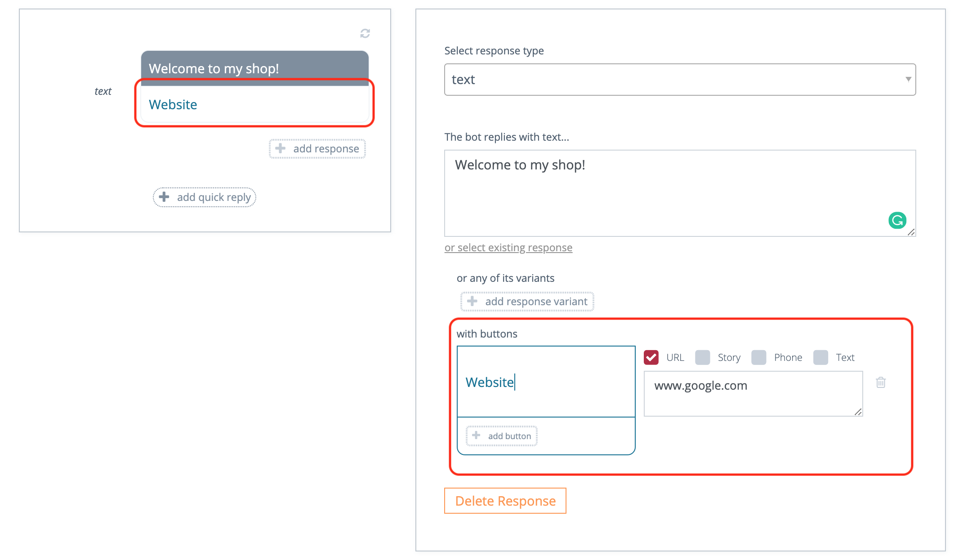Click the resize handle of URL field
Screen dimensions: 954x560
[858, 412]
